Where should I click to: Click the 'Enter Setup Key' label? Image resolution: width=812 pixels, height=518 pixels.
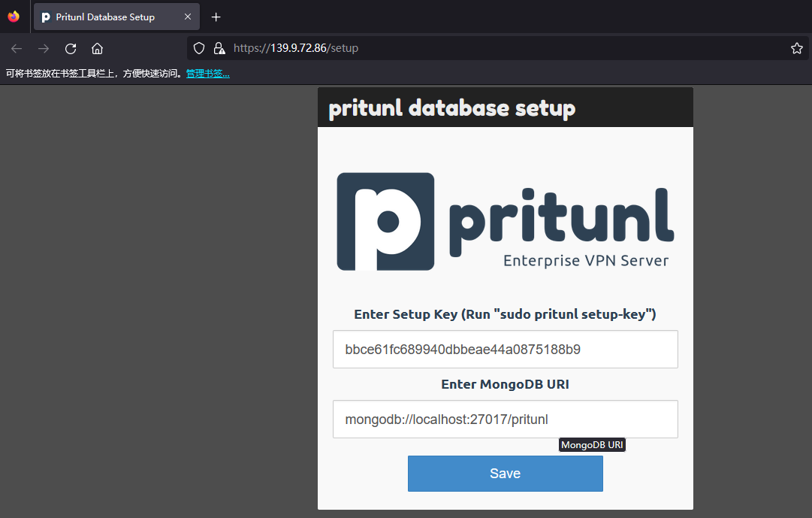coord(505,314)
